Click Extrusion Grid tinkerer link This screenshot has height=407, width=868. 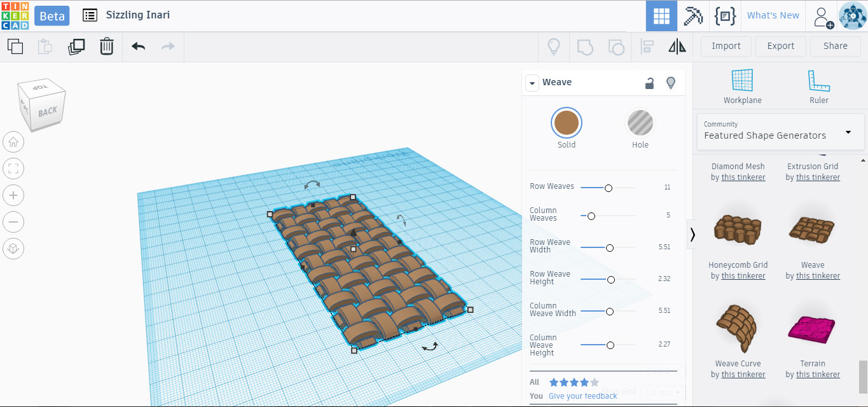[x=818, y=177]
